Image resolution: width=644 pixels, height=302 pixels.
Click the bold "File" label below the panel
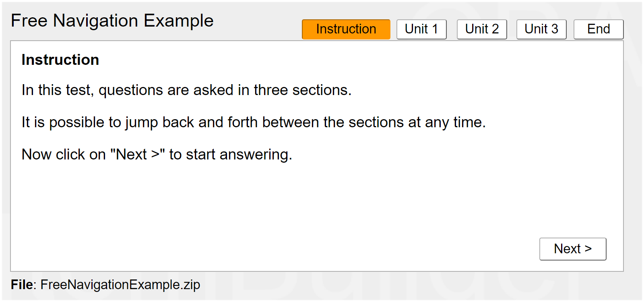[22, 285]
